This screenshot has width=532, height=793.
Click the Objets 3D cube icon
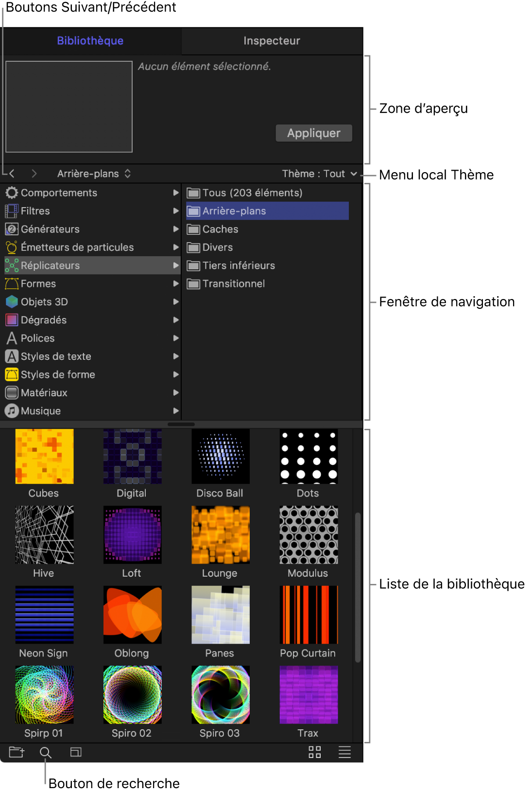pos(12,302)
